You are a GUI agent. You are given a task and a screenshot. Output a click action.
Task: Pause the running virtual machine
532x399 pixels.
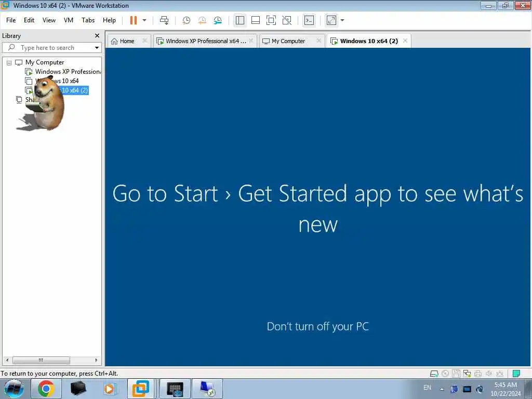tap(134, 20)
